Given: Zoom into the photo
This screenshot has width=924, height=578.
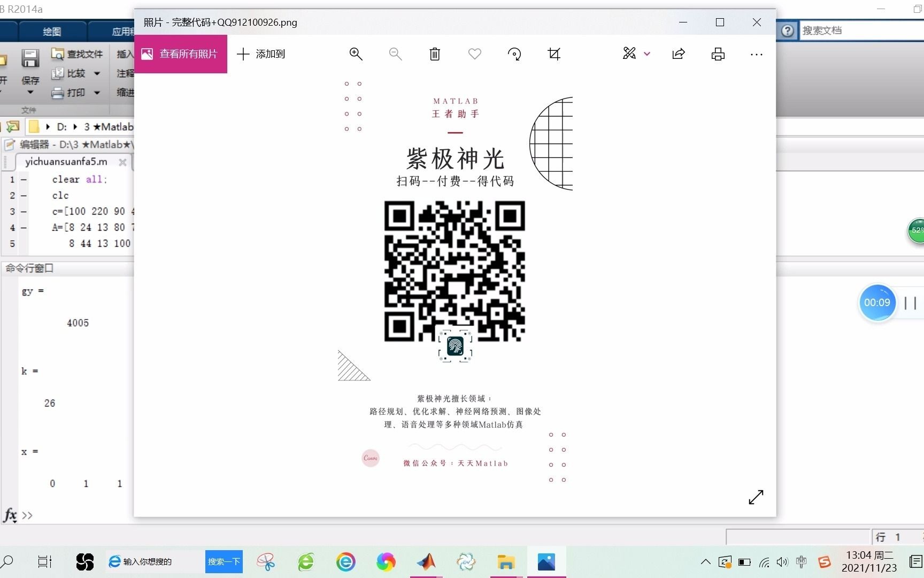Looking at the screenshot, I should click(356, 54).
